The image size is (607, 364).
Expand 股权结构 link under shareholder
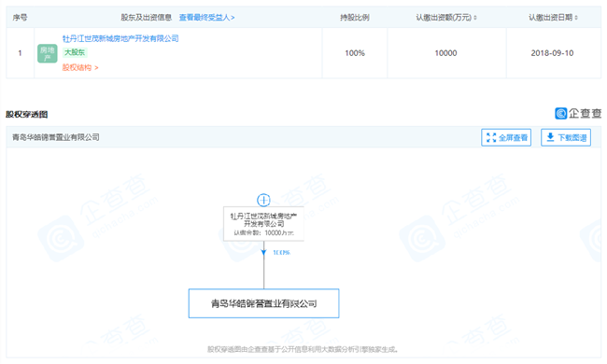80,68
